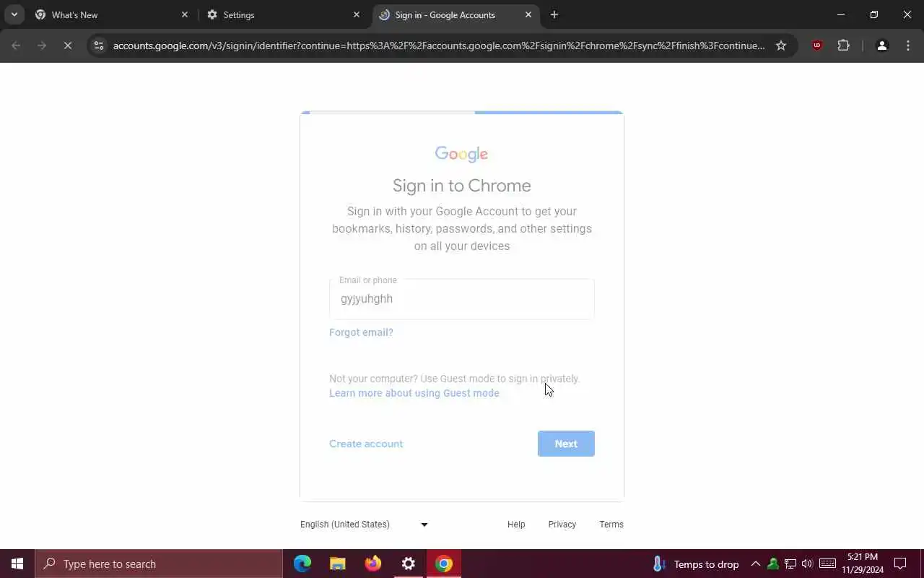
Task: Stop loading the page with X icon
Action: (67, 46)
